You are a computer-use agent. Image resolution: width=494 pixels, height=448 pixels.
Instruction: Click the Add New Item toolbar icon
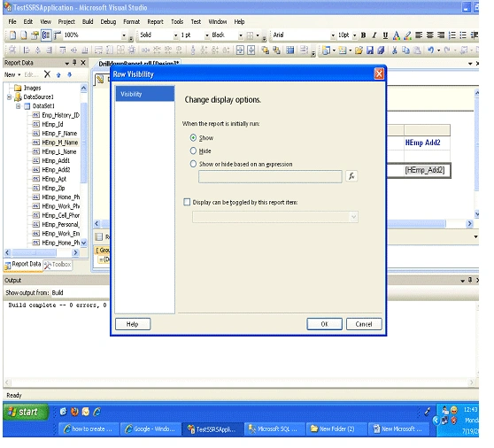click(x=343, y=50)
